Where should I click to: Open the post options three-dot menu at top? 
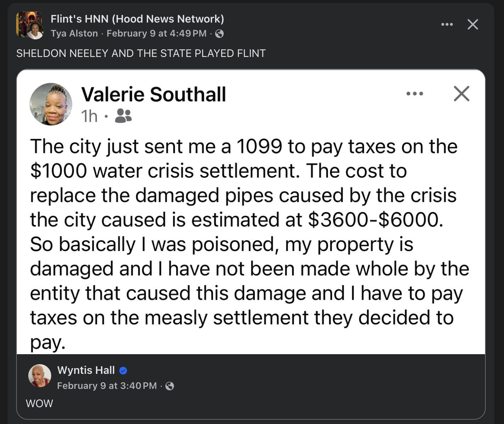click(447, 24)
